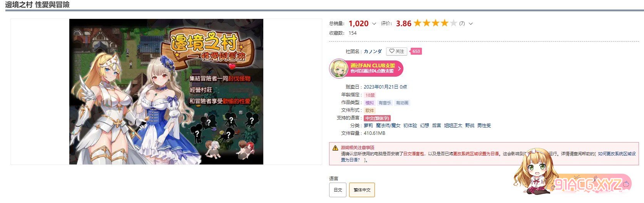This screenshot has height=203, width=644.
Task: Open the review count (7) breakdown
Action: point(462,23)
